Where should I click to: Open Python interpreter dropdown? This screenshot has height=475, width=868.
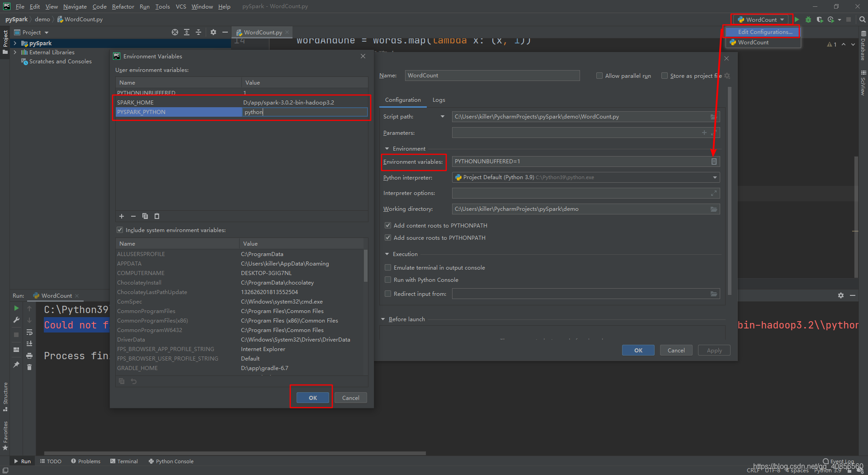[715, 177]
